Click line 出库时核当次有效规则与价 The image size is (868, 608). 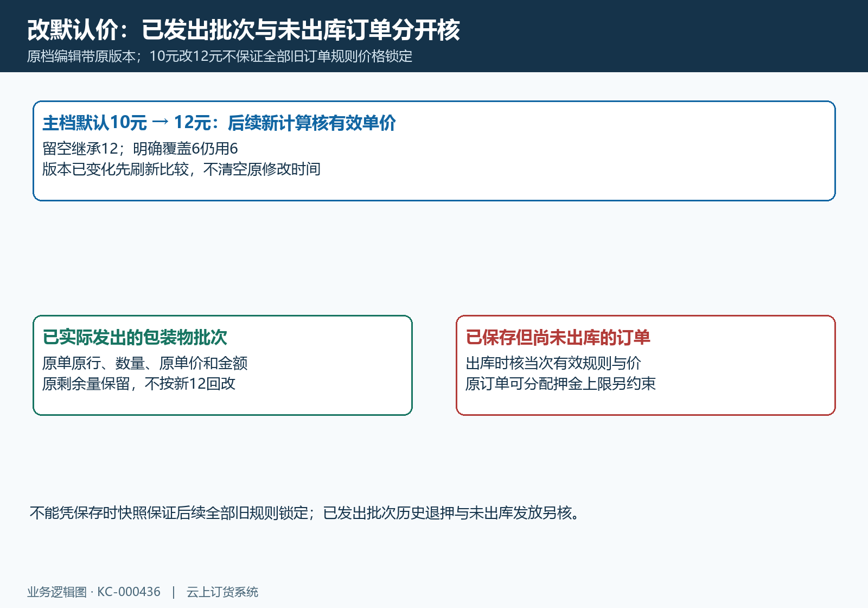553,363
